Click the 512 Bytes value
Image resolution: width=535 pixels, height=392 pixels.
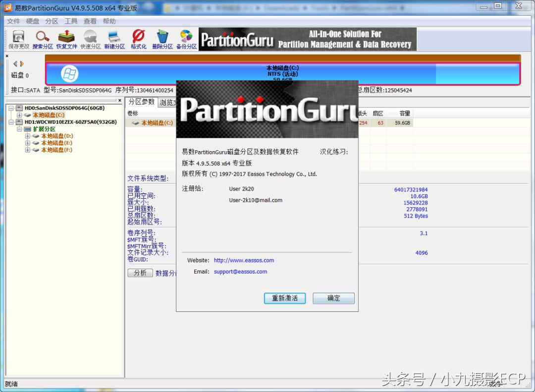pyautogui.click(x=416, y=216)
